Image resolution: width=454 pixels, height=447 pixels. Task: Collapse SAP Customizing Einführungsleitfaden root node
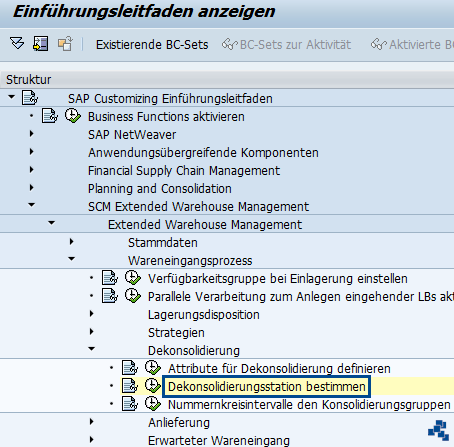point(12,97)
